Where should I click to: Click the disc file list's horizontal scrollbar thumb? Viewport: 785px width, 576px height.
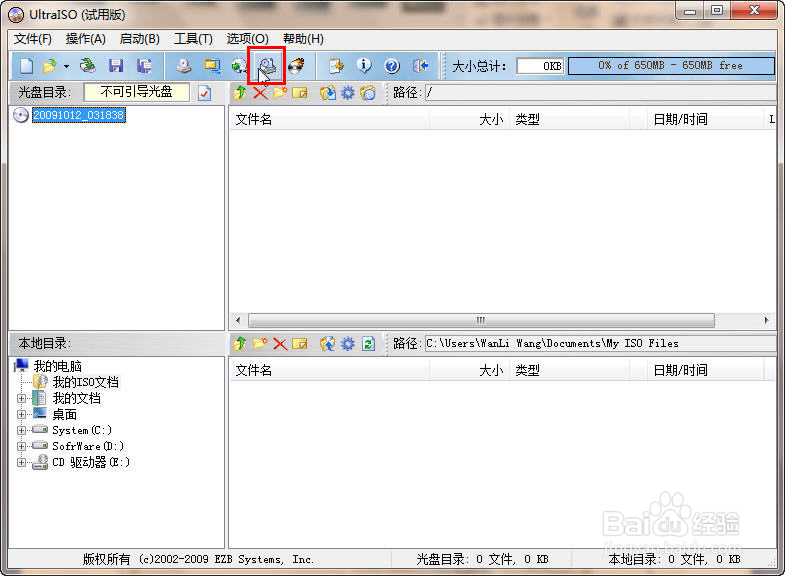coord(481,320)
